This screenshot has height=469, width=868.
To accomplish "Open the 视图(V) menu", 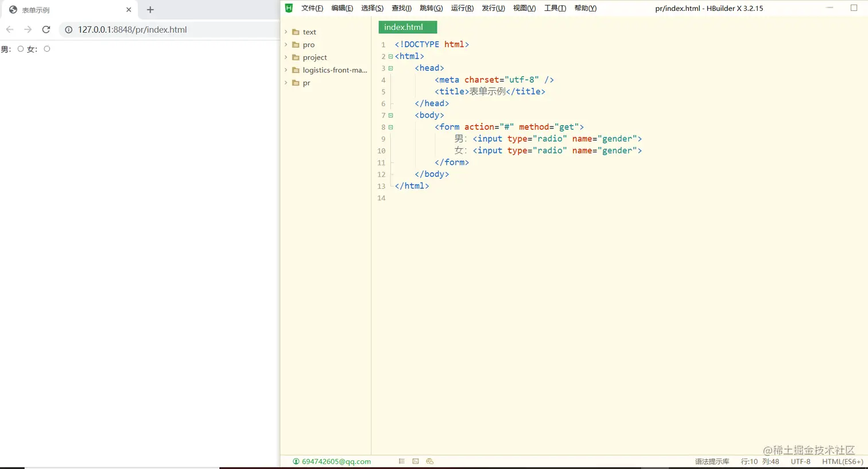I will [x=524, y=8].
